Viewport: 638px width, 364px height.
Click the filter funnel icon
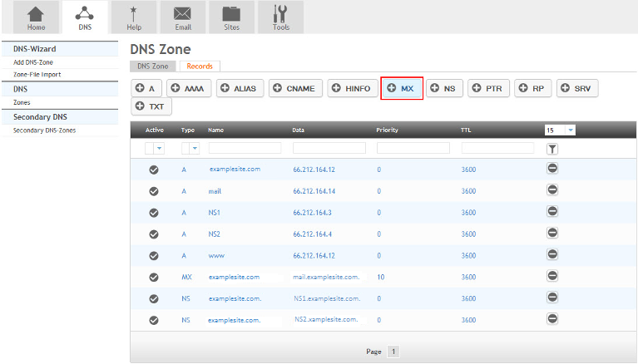click(552, 149)
